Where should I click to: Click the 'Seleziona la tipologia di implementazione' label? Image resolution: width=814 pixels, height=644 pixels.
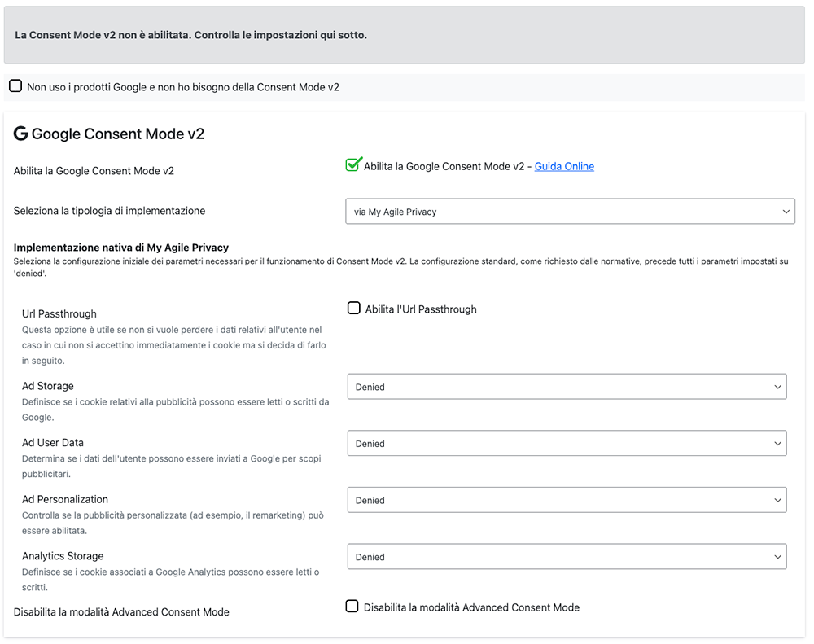(109, 211)
